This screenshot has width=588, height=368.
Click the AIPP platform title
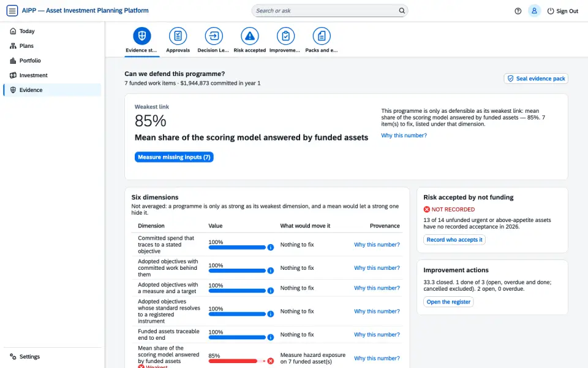coord(85,10)
